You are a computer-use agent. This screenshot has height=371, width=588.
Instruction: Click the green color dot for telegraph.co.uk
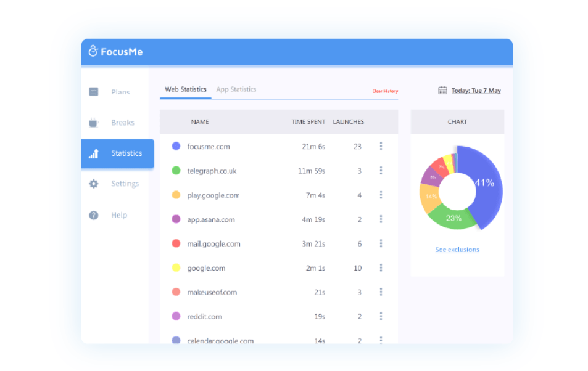click(x=176, y=171)
